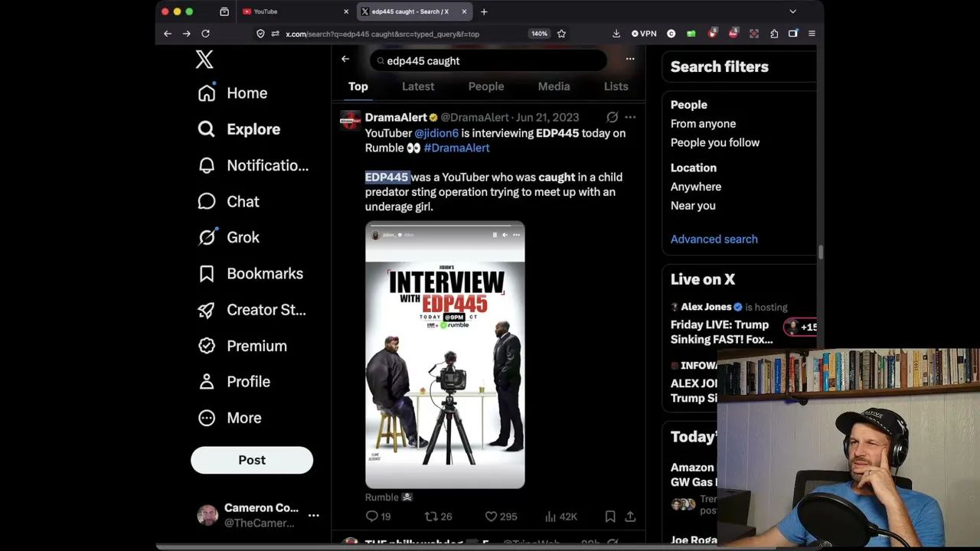Close the 'edp445 caught - Search / X' tab
Screen dimensions: 980x551
point(464,11)
